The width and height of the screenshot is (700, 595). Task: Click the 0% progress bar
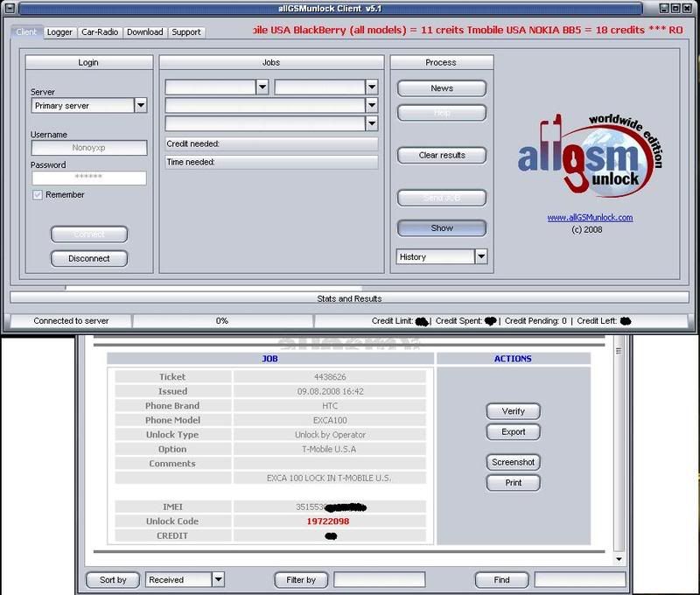pos(222,320)
